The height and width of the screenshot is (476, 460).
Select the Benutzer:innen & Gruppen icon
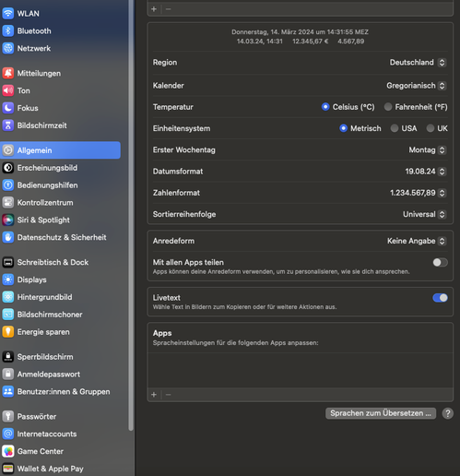coord(8,391)
